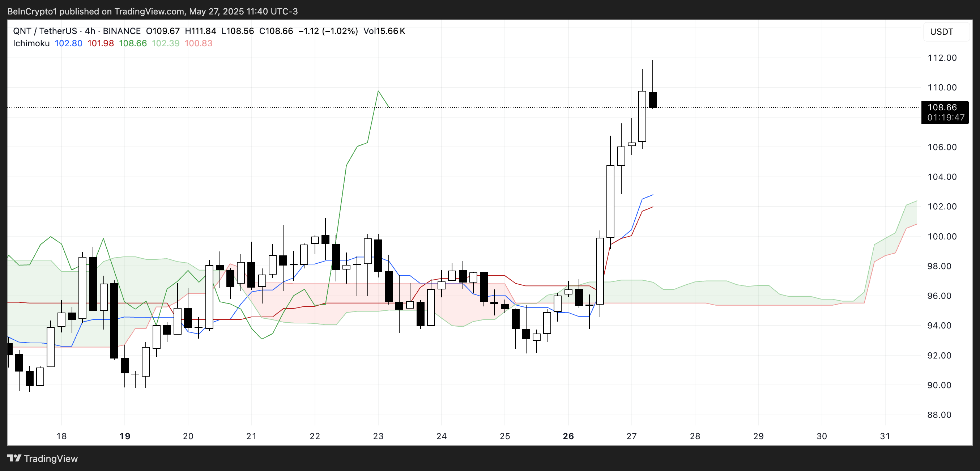Click the Ichimoku indicator label

(31, 43)
